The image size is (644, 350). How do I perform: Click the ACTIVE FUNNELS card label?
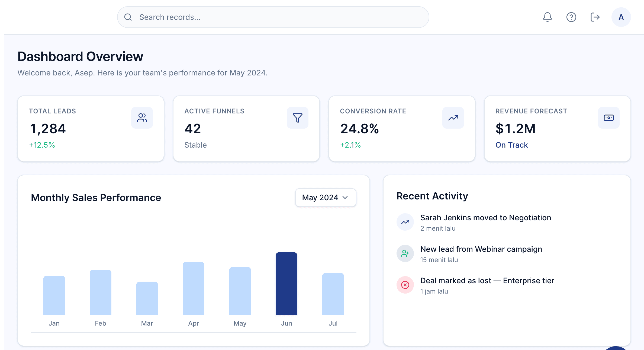coord(214,111)
